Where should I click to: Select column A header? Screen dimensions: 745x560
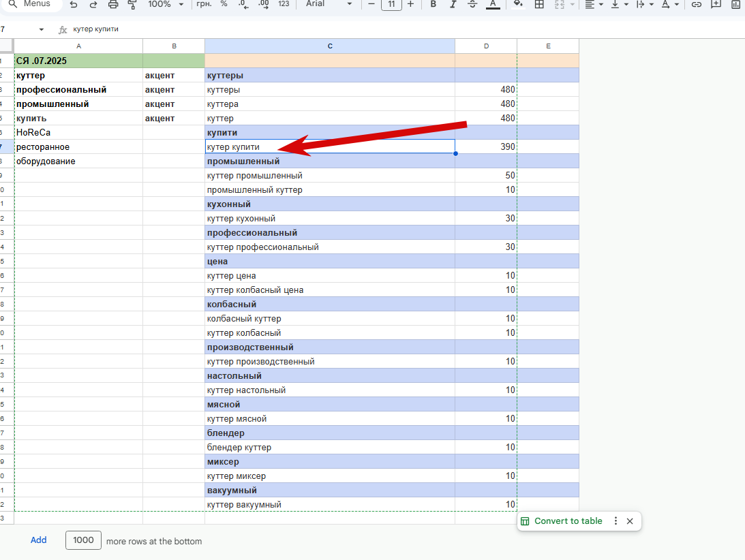[78, 46]
